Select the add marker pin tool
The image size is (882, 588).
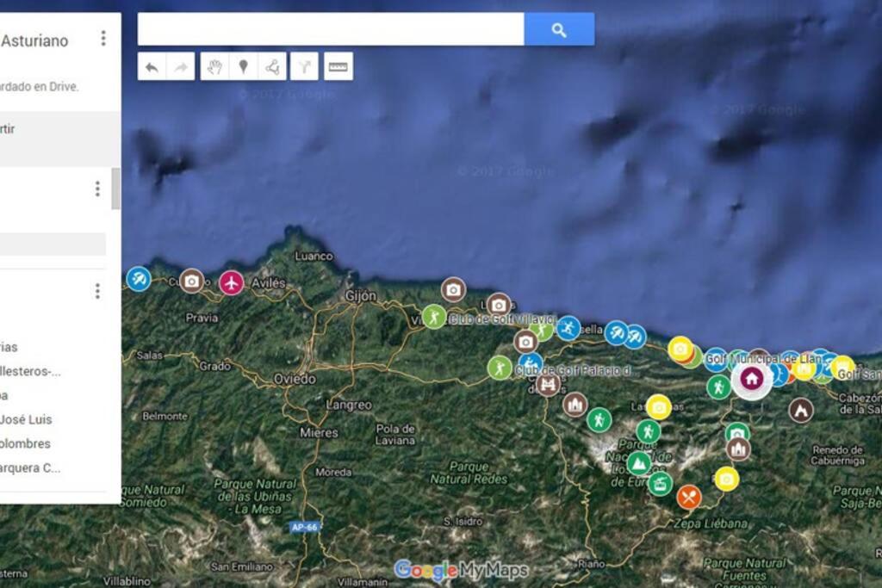pyautogui.click(x=243, y=67)
